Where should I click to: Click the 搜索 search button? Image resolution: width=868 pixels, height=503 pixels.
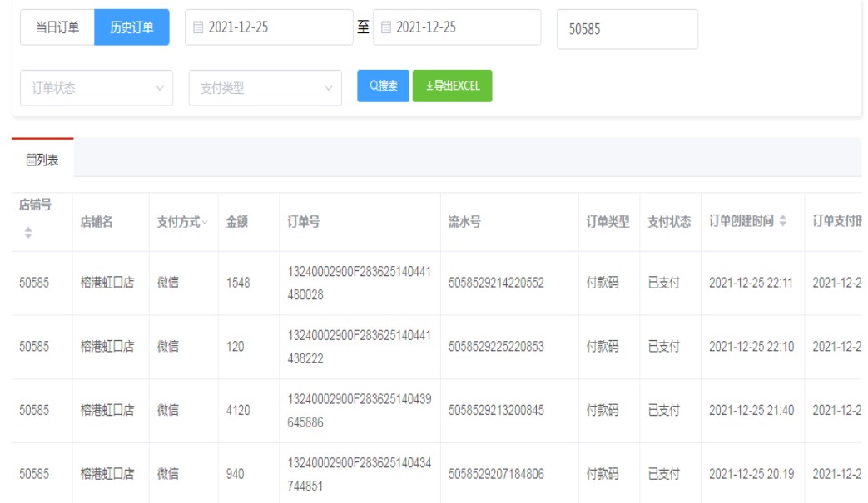point(383,86)
